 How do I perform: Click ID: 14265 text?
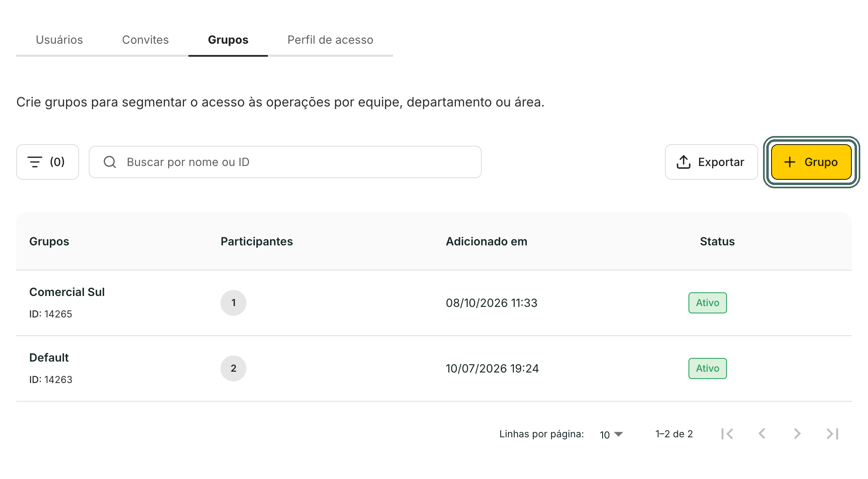pos(51,314)
